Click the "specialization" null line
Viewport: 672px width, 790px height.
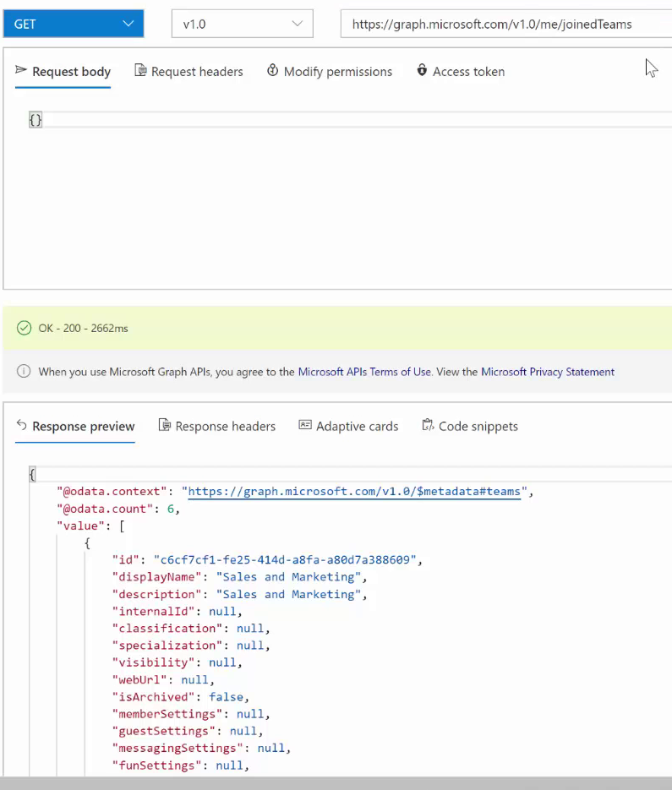click(x=191, y=646)
